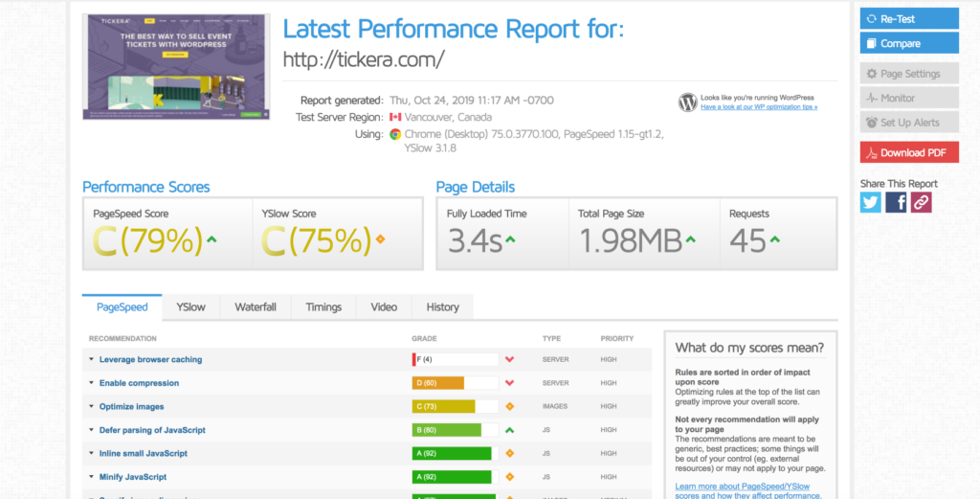The height and width of the screenshot is (499, 980).
Task: Click the C(79%) PageSpeed score value
Action: pos(148,240)
